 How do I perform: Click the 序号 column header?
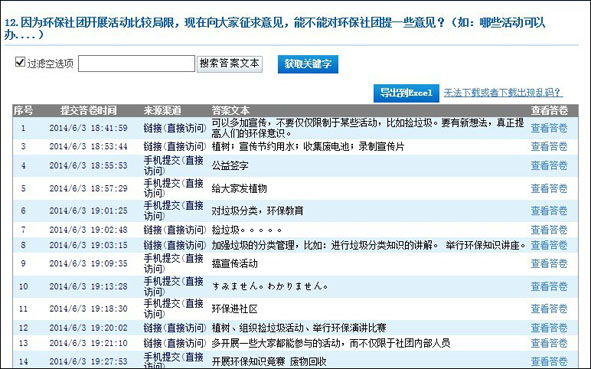pos(23,110)
